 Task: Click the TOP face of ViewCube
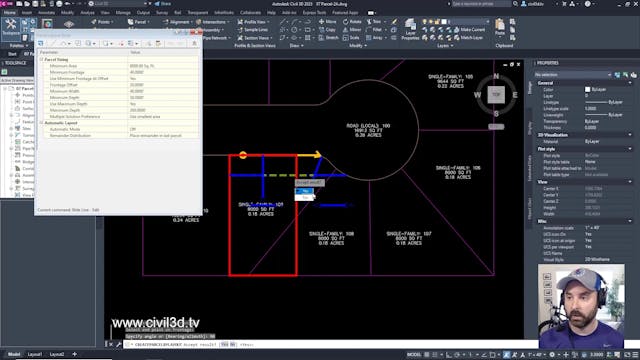496,95
